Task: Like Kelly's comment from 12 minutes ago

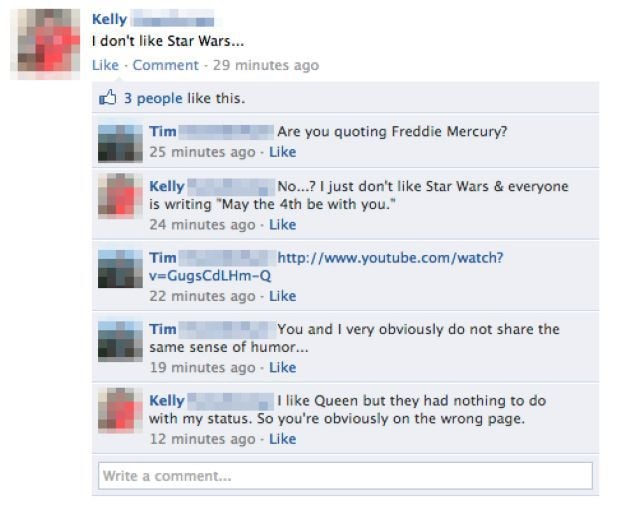Action: (x=282, y=439)
